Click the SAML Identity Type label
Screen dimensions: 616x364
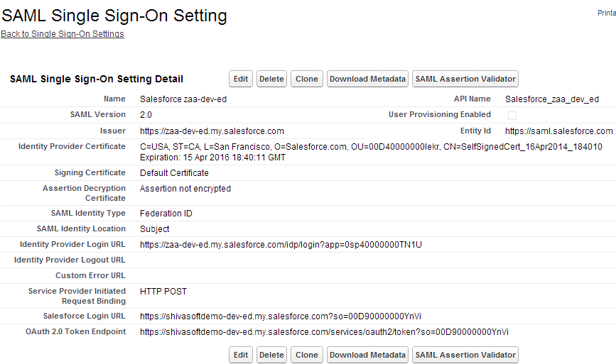point(88,213)
